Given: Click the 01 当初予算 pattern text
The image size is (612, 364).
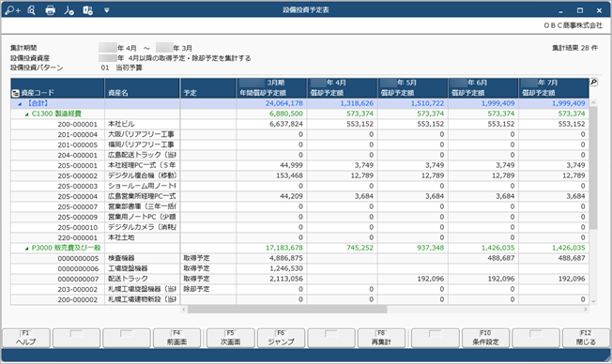Looking at the screenshot, I should (121, 68).
